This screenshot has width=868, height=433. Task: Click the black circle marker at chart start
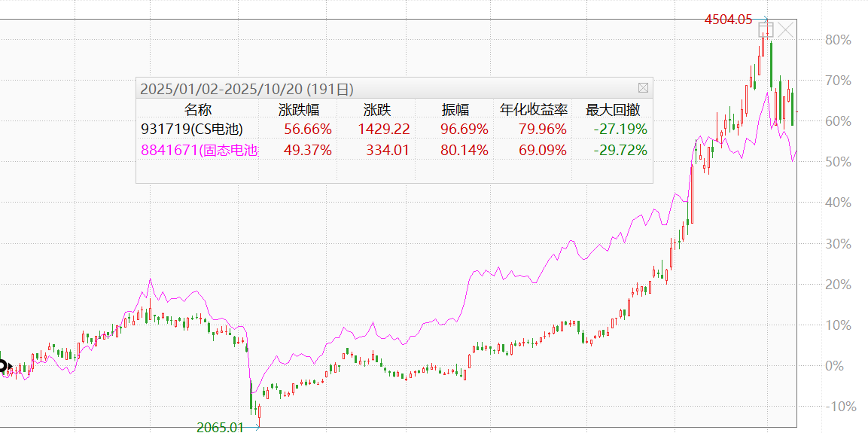[x=2, y=367]
